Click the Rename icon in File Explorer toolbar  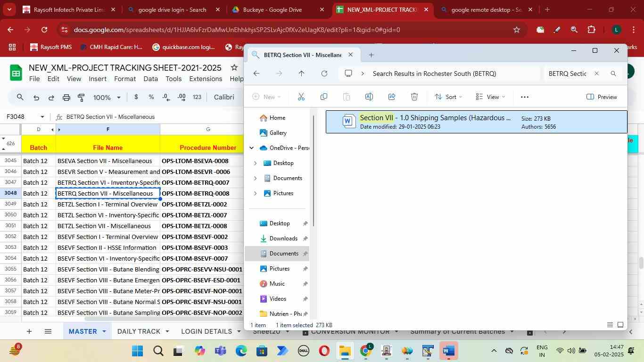[x=369, y=97]
